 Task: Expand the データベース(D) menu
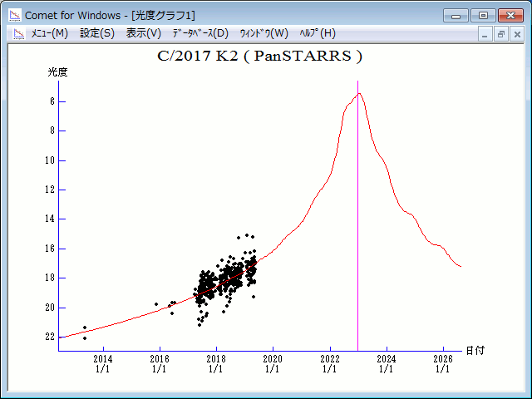point(199,33)
